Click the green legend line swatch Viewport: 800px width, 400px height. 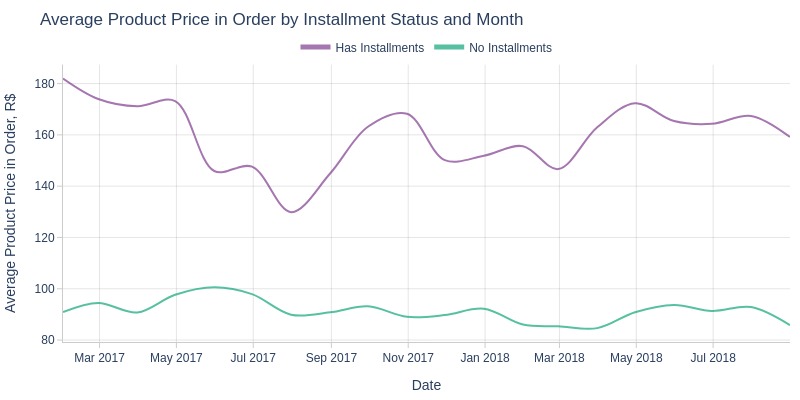coord(449,47)
